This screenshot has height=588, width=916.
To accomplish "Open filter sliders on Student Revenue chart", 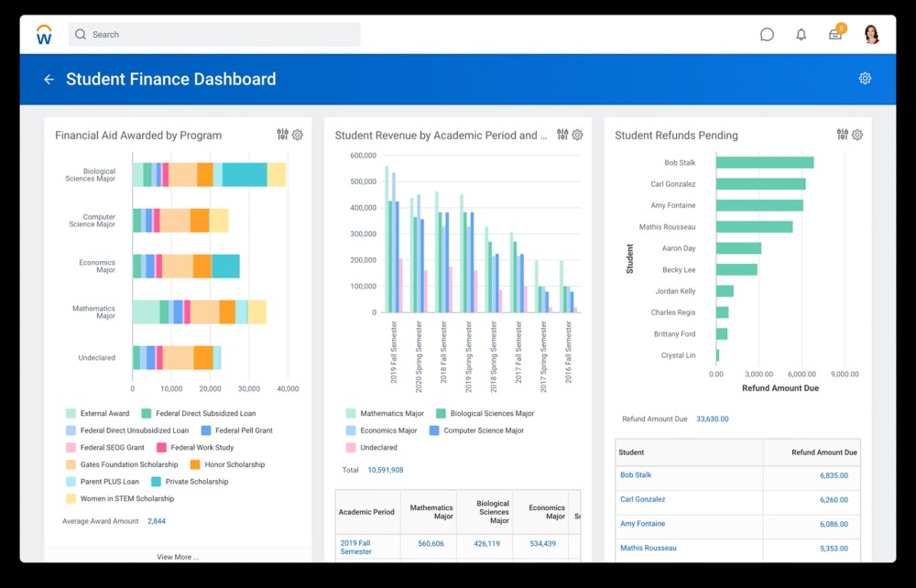I will 562,135.
